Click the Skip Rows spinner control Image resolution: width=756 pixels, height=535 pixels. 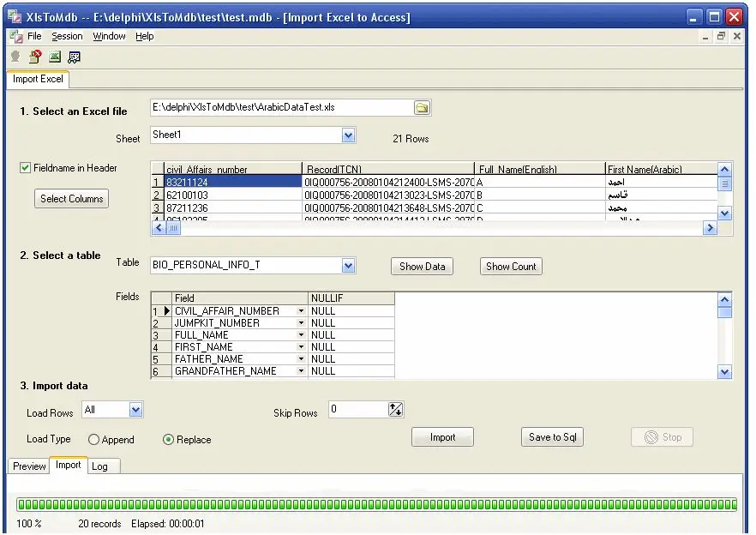395,410
